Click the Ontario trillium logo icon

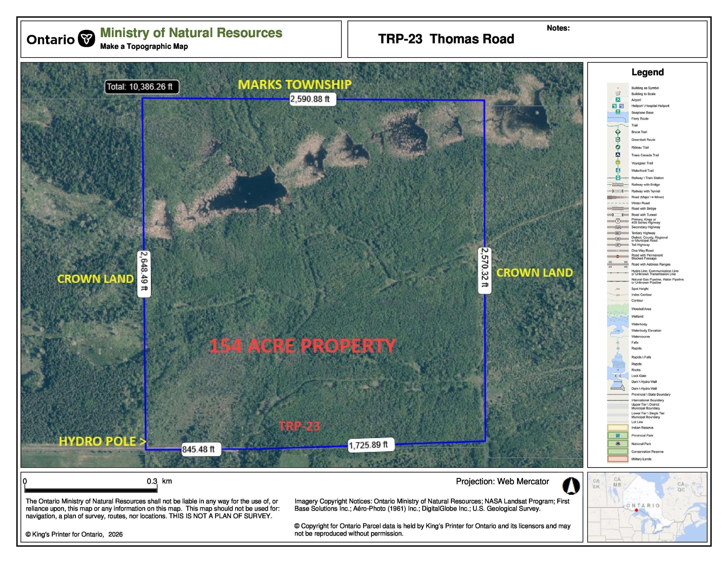pyautogui.click(x=86, y=39)
